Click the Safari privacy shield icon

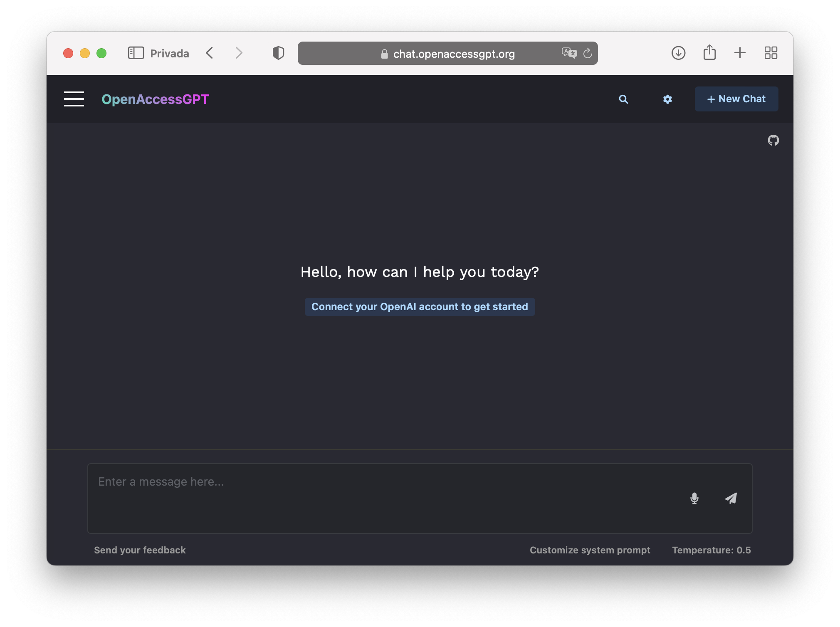click(x=278, y=53)
